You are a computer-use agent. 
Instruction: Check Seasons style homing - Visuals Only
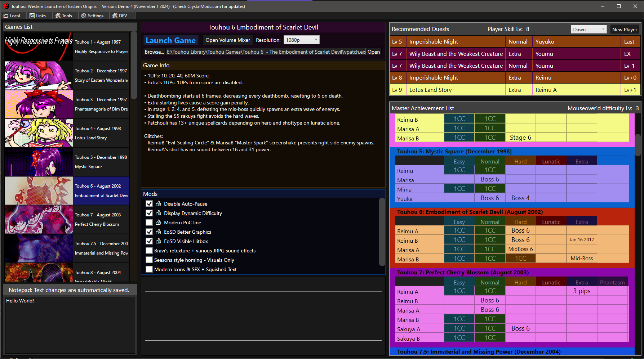[x=149, y=260]
